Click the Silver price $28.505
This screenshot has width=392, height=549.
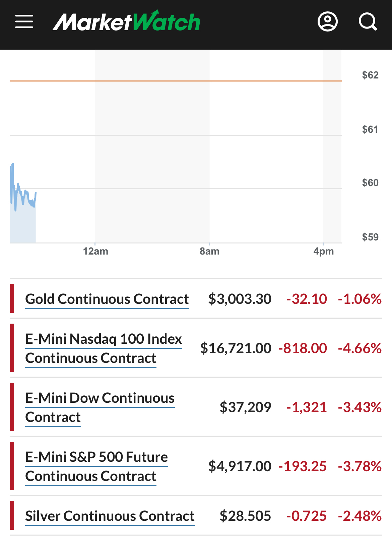point(245,516)
